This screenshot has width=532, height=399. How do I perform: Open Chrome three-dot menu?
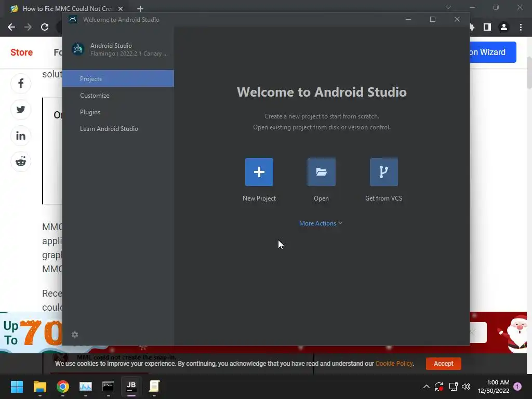coord(521,27)
